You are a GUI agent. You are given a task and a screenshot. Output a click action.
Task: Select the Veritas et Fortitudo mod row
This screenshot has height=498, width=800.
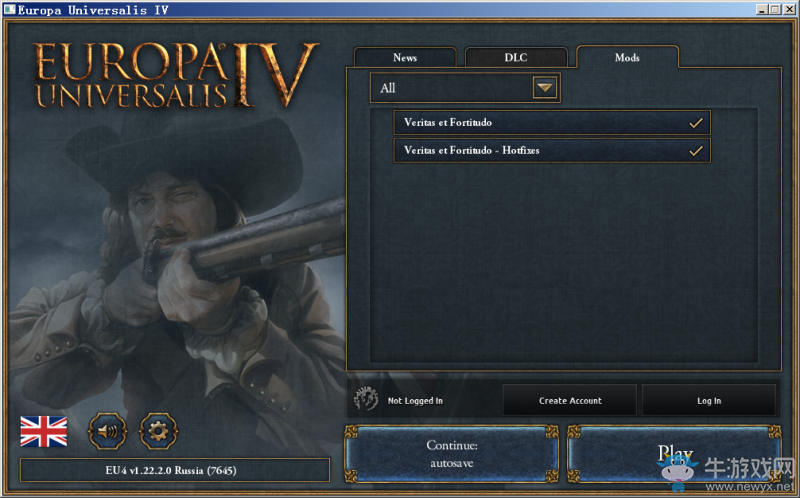point(552,122)
